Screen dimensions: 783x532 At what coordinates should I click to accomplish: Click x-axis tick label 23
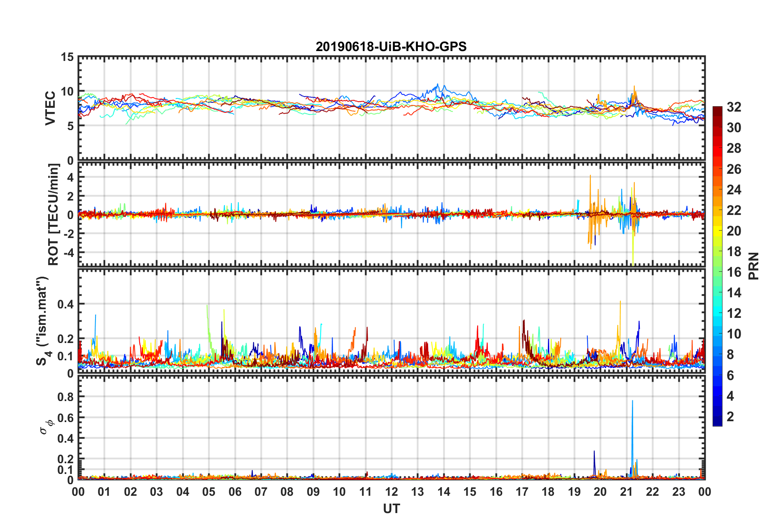coord(678,492)
